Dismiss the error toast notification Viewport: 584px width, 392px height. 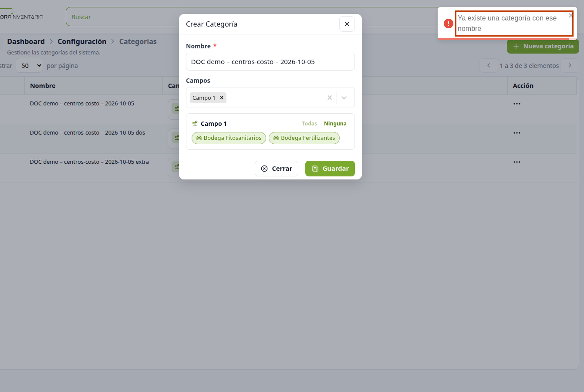coord(571,16)
